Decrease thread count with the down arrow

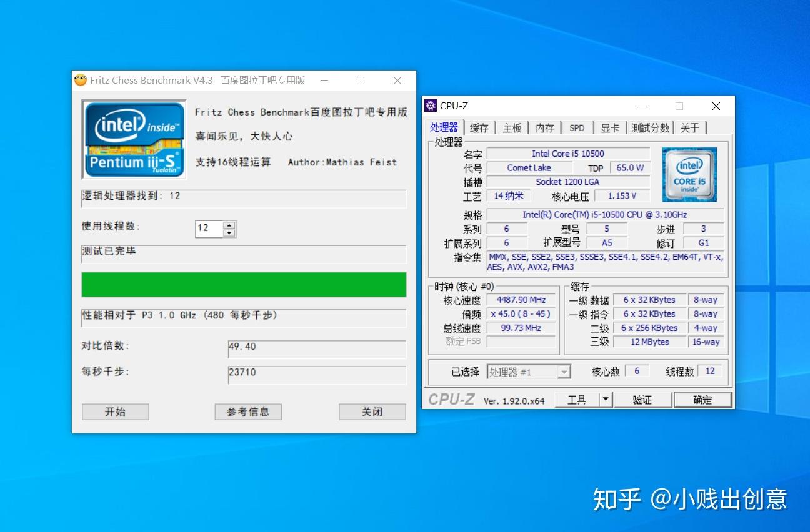coord(229,233)
